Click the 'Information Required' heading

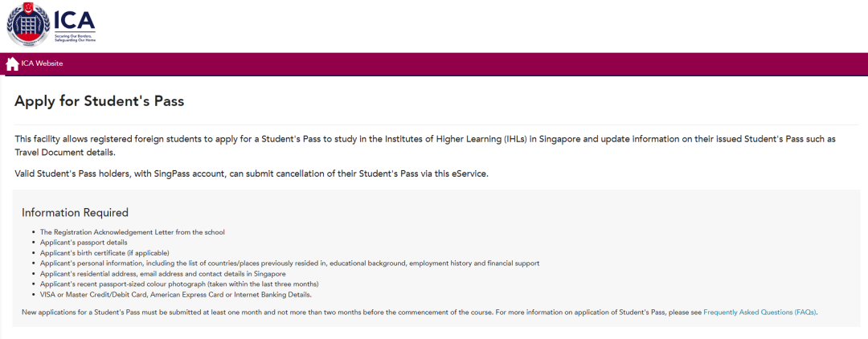click(x=75, y=212)
